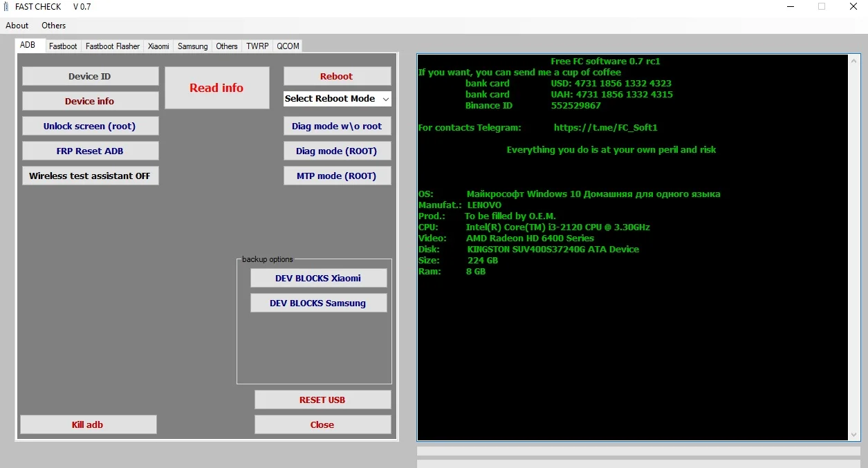
Task: Click the Kill adb button
Action: [88, 424]
